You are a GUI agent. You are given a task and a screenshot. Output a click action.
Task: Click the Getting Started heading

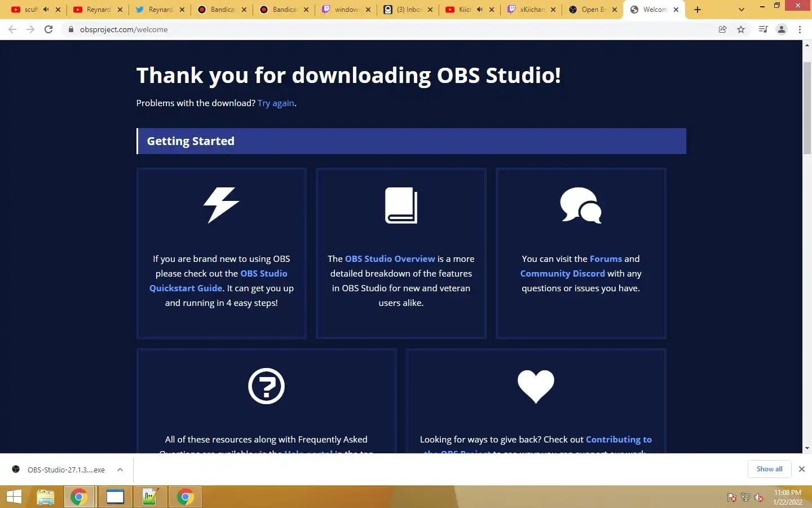pos(191,141)
